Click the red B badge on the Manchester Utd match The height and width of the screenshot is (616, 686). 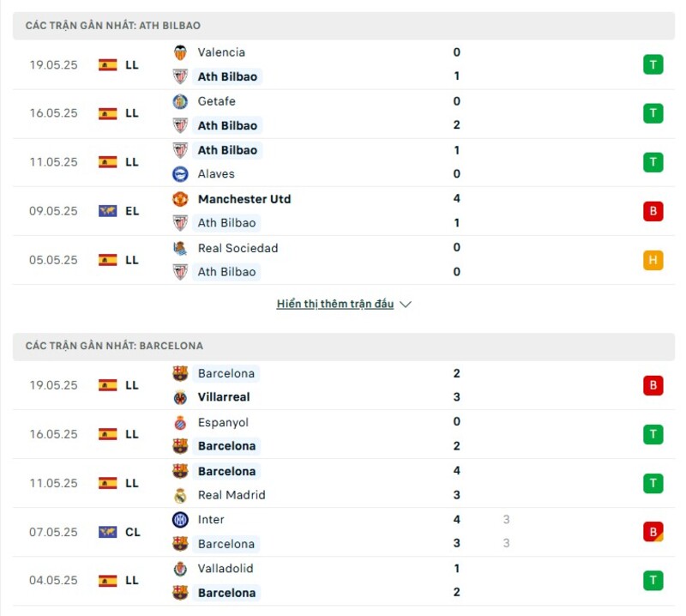(653, 211)
